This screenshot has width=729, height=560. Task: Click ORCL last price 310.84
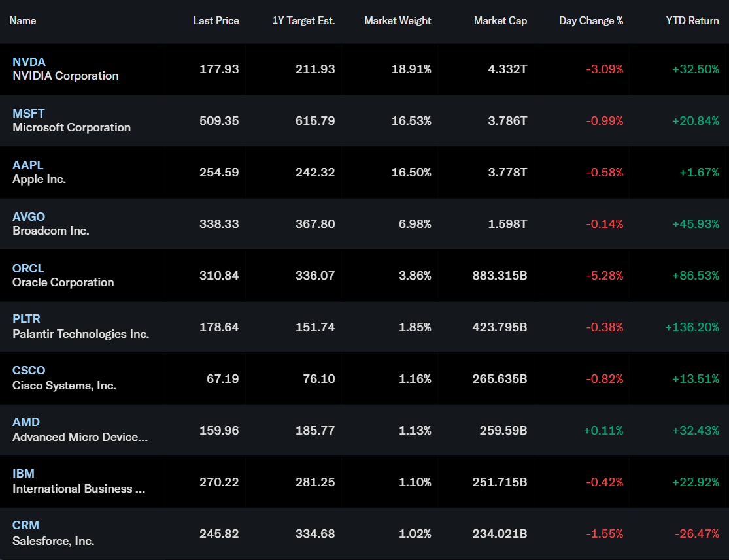[x=219, y=275]
